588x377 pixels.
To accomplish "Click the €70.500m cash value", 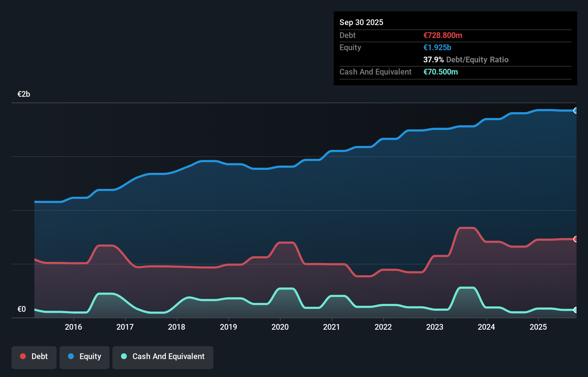I will [440, 72].
